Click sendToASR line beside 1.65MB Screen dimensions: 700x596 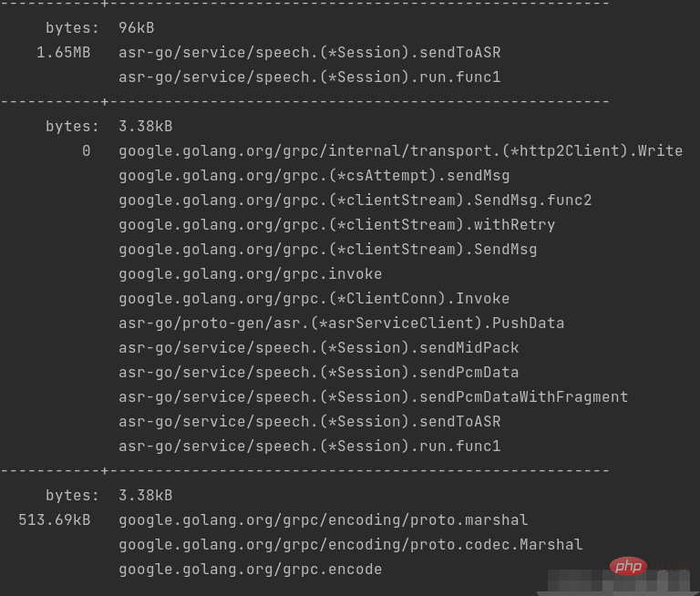click(309, 53)
